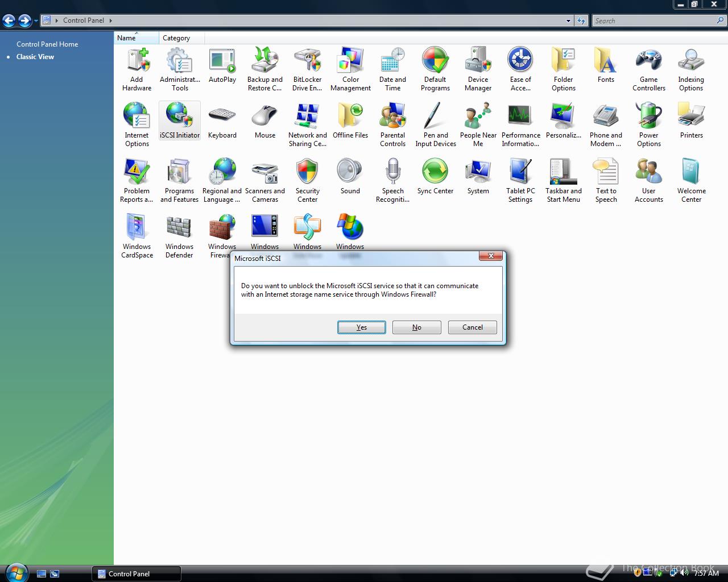
Task: Open Problem Reports and Solutions
Action: [136, 180]
